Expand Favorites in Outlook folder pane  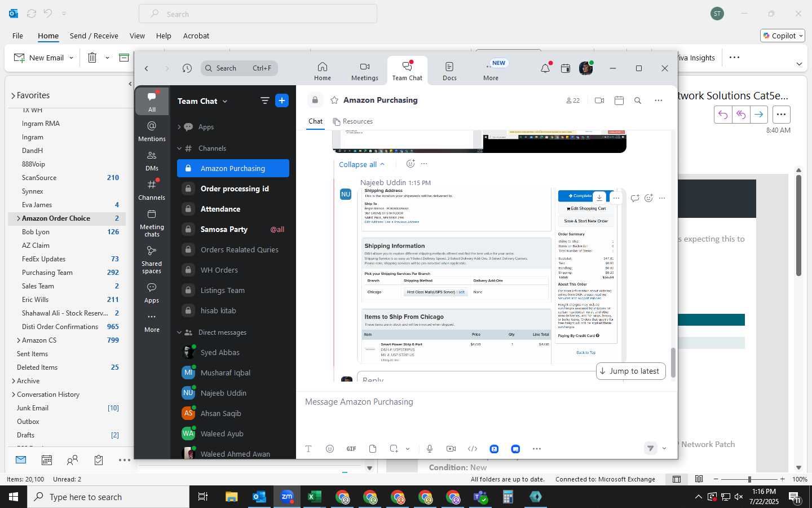tap(13, 96)
